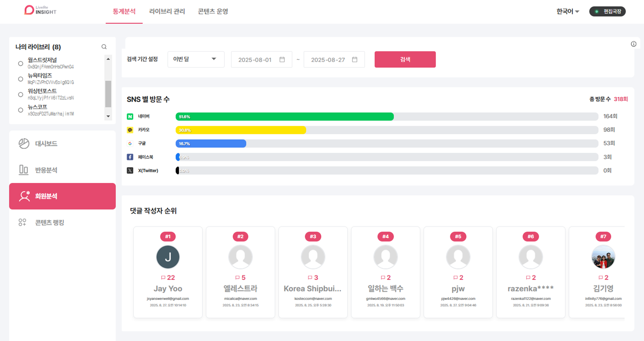Click 김기영's profile photo
The image size is (644, 341).
tap(603, 257)
